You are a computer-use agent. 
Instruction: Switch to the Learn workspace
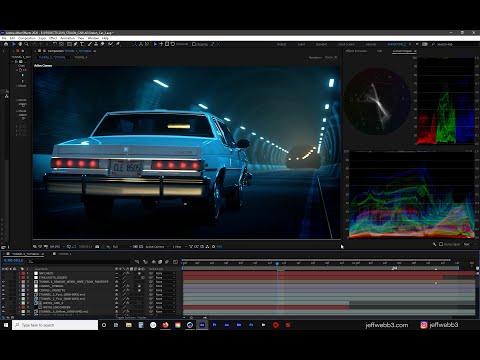coord(301,44)
